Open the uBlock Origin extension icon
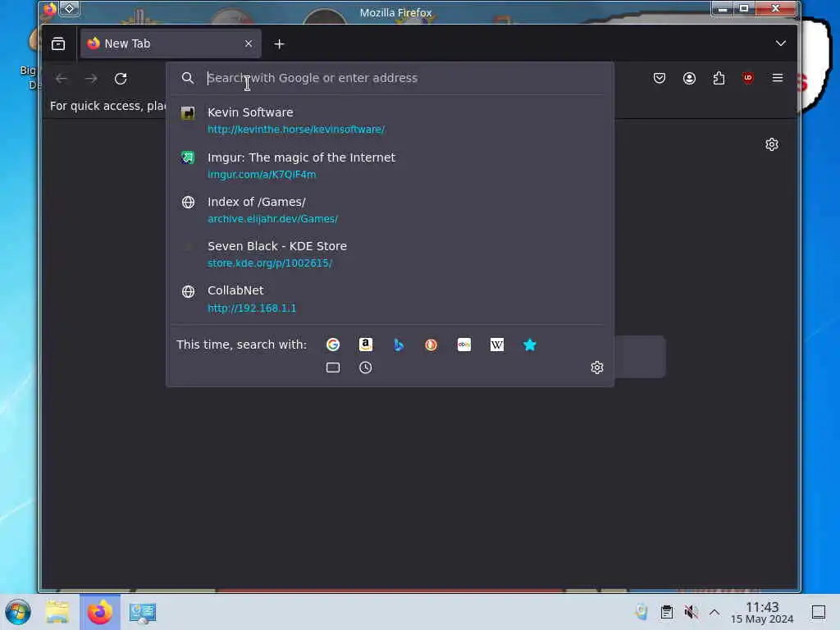840x630 pixels. pyautogui.click(x=748, y=78)
